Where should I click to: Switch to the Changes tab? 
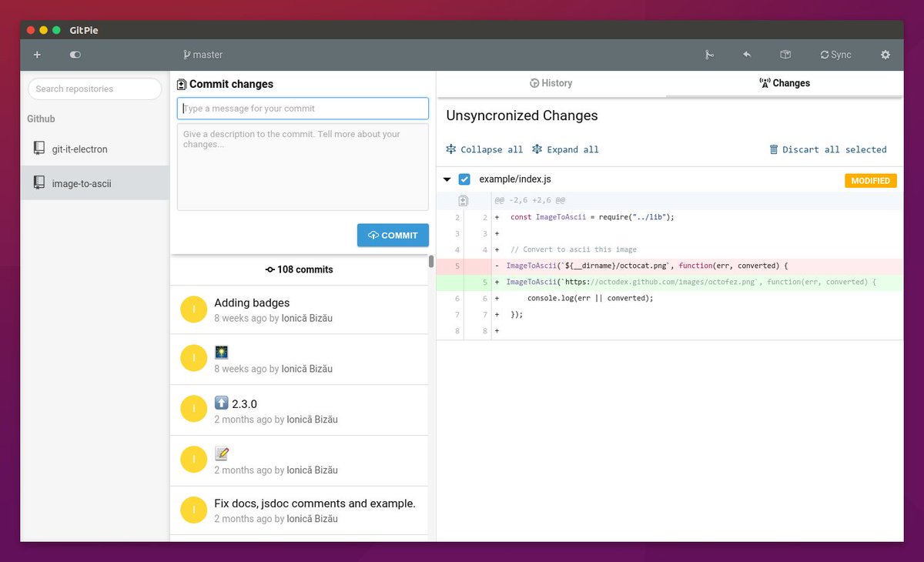(x=785, y=83)
